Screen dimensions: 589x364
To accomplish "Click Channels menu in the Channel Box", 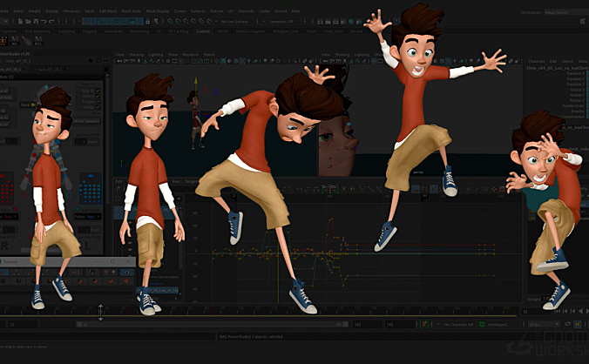I will click(x=538, y=62).
